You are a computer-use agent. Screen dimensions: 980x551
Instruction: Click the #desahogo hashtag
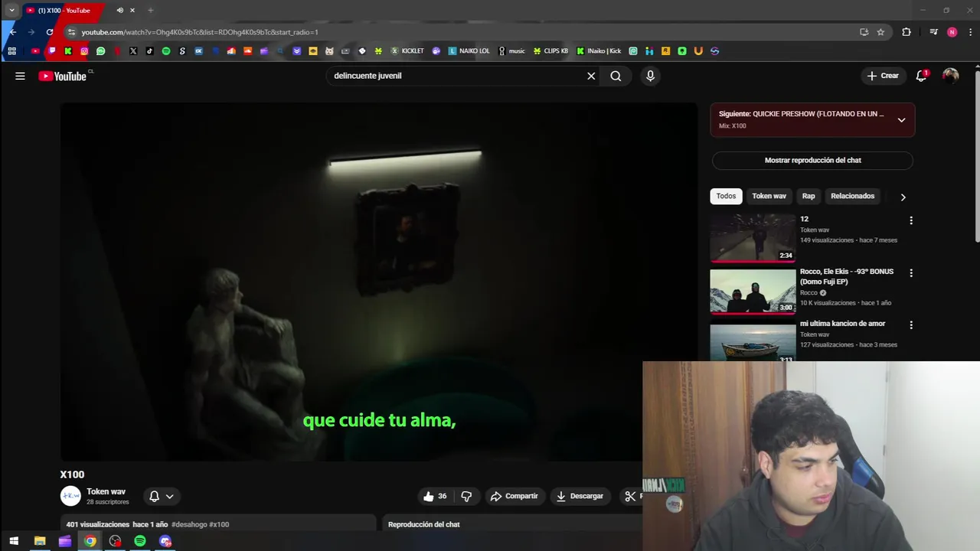click(x=188, y=524)
